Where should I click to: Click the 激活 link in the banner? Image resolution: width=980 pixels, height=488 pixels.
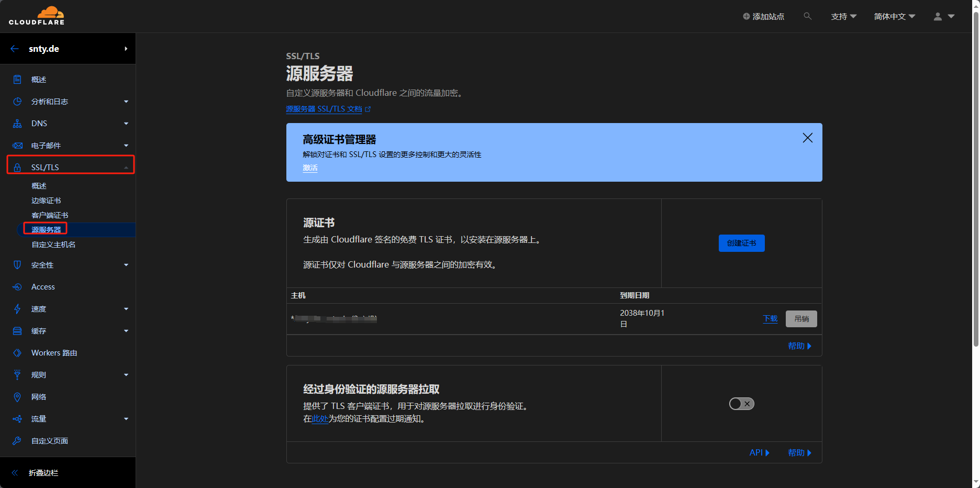(310, 168)
